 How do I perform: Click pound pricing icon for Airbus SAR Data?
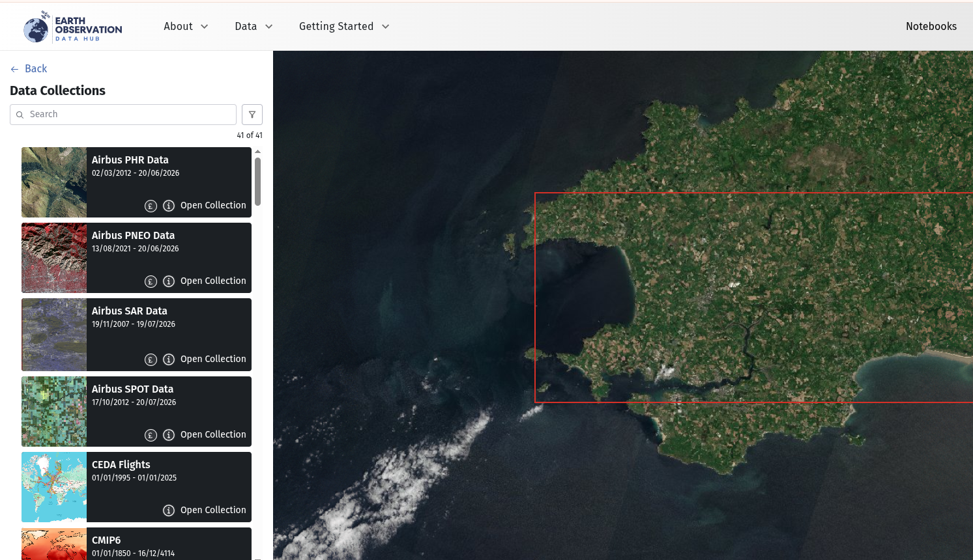151,359
